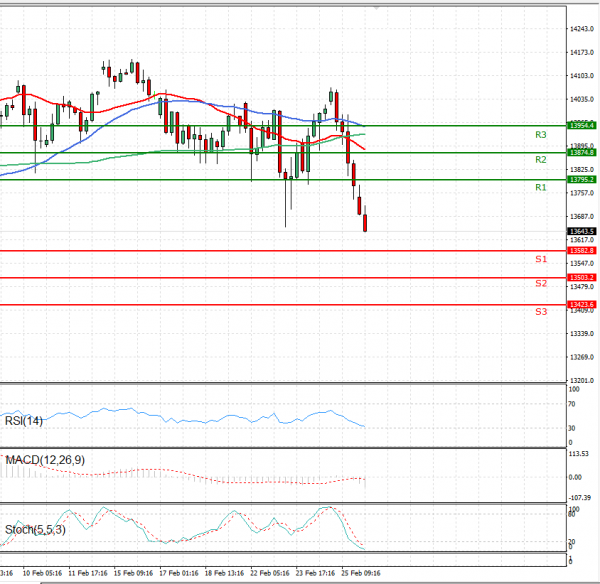This screenshot has height=584, width=600.
Task: Select the 13954.4 green price tag
Action: tap(581, 126)
